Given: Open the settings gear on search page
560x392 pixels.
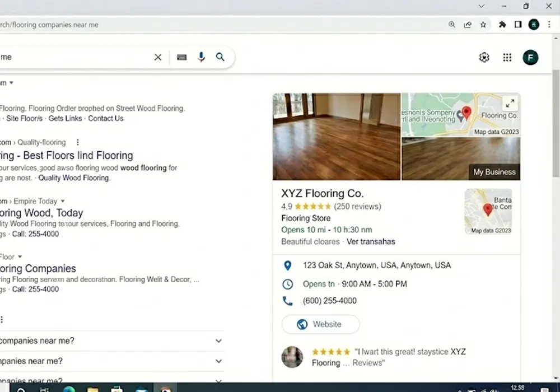Looking at the screenshot, I should 484,57.
